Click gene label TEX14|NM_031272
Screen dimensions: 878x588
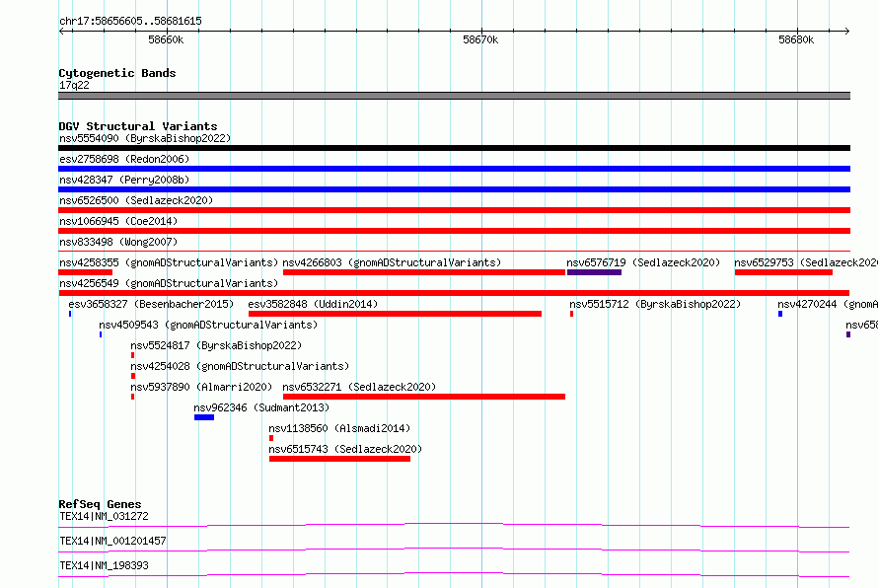[104, 516]
